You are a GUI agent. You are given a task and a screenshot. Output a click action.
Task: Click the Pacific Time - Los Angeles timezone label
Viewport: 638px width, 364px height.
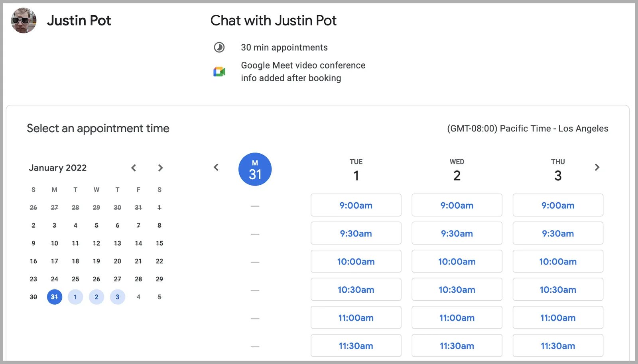pos(528,128)
